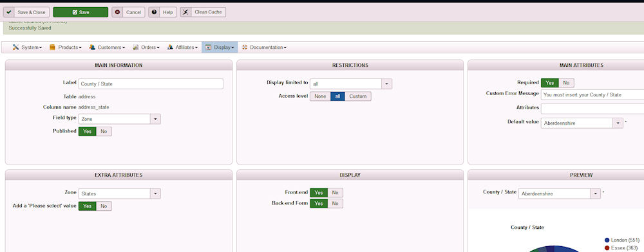This screenshot has width=644, height=252.
Task: Set Published to No
Action: [x=104, y=131]
